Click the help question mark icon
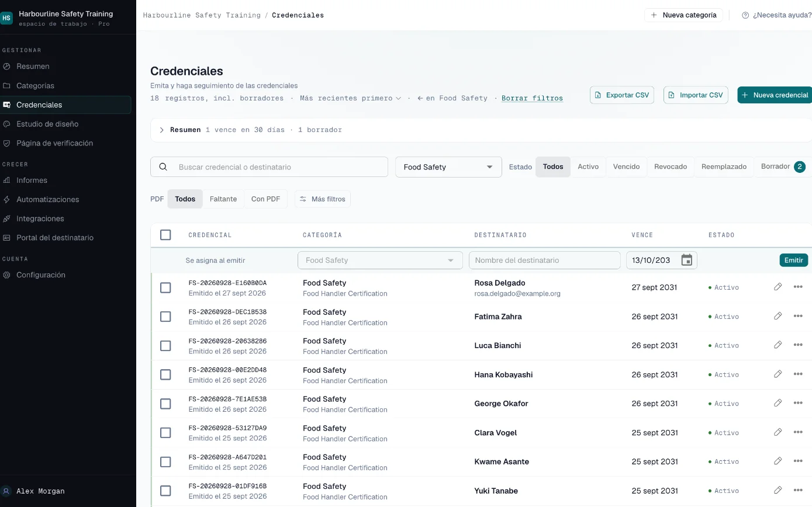 click(745, 15)
